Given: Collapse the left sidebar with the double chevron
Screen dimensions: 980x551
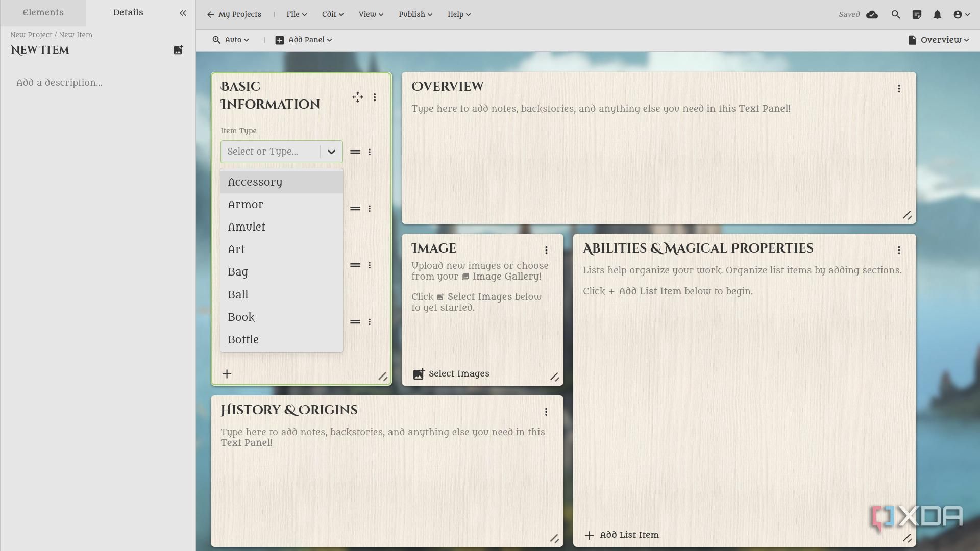Looking at the screenshot, I should (183, 13).
